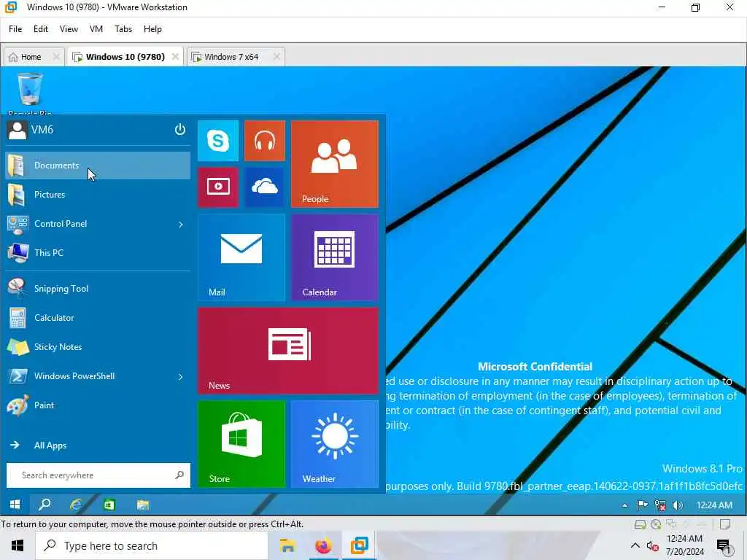Screen dimensions: 747x560
Task: Open the VMware View menu
Action: point(69,29)
